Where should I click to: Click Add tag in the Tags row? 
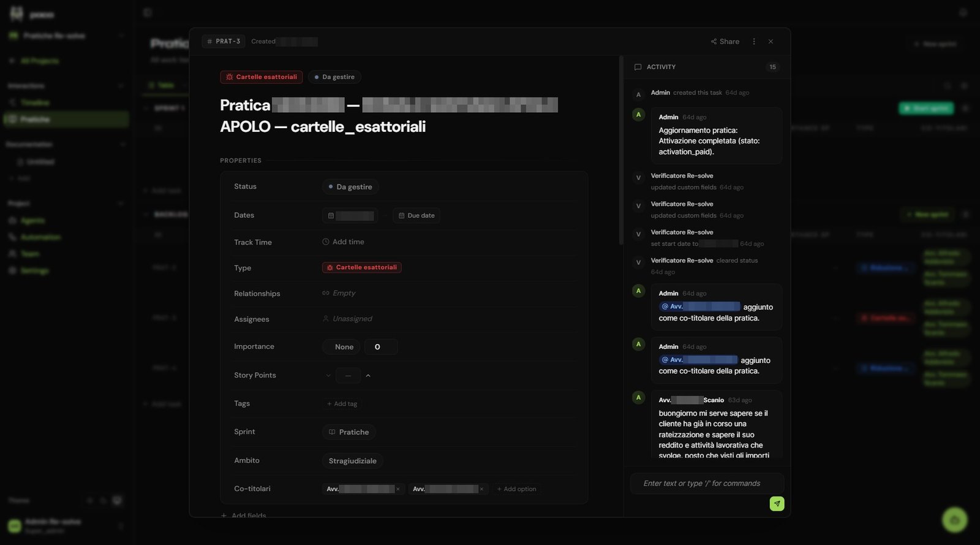click(x=342, y=404)
